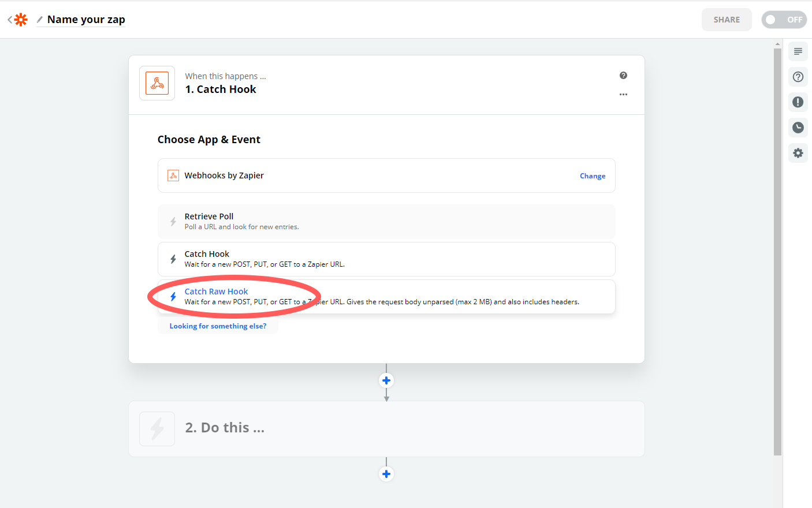This screenshot has width=812, height=508.
Task: View zap issues with the alert icon
Action: [798, 102]
